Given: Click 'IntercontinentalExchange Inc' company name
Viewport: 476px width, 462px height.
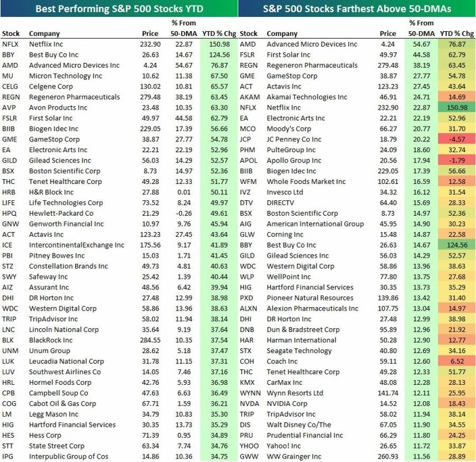Looking at the screenshot, I should click(x=77, y=245).
